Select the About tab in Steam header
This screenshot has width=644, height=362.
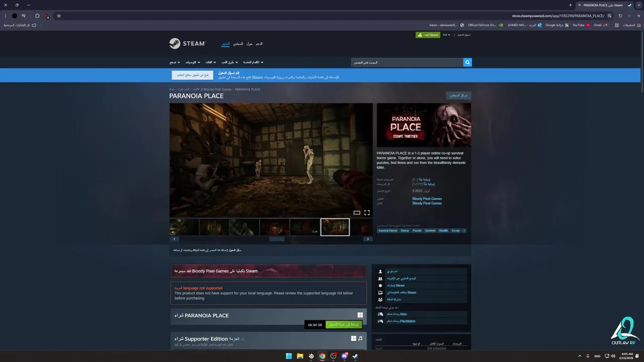pos(250,44)
